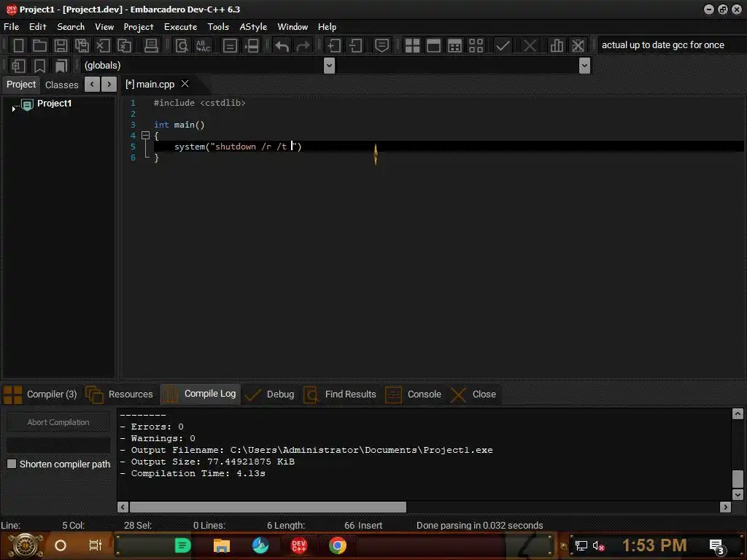Click the Go to bookmarks icon
The image size is (747, 560).
(61, 66)
